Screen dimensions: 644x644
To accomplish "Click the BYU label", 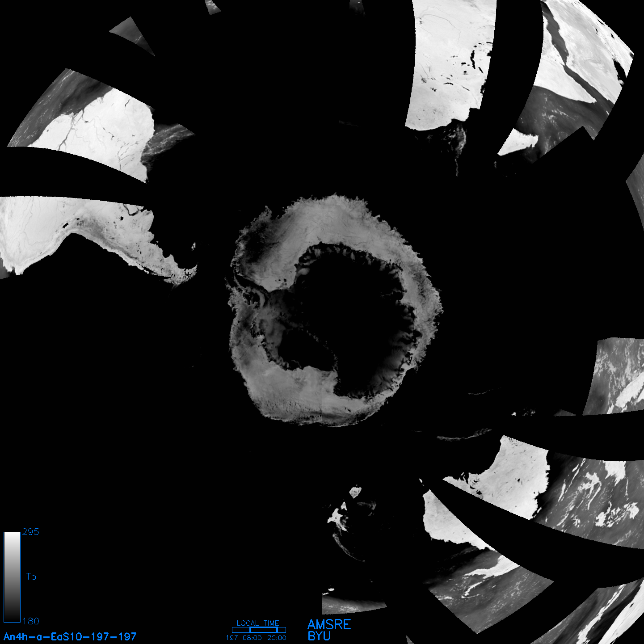I will (319, 636).
